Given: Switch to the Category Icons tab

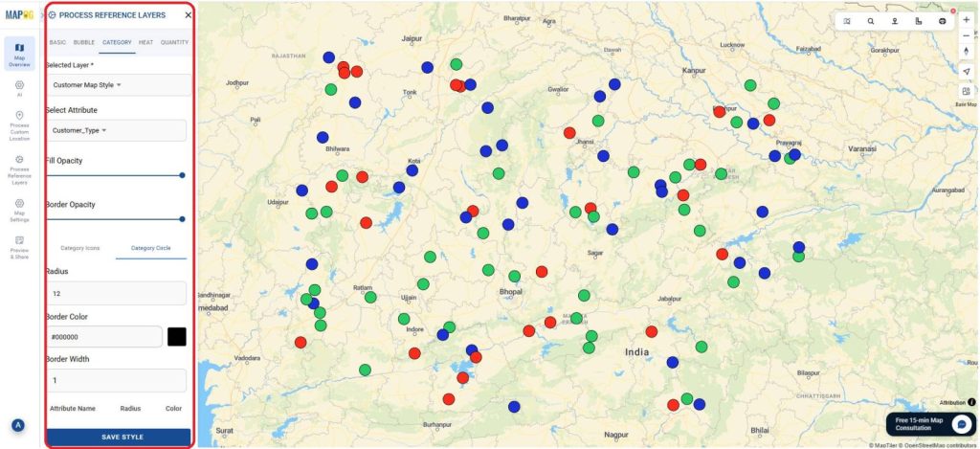Looking at the screenshot, I should pyautogui.click(x=80, y=248).
